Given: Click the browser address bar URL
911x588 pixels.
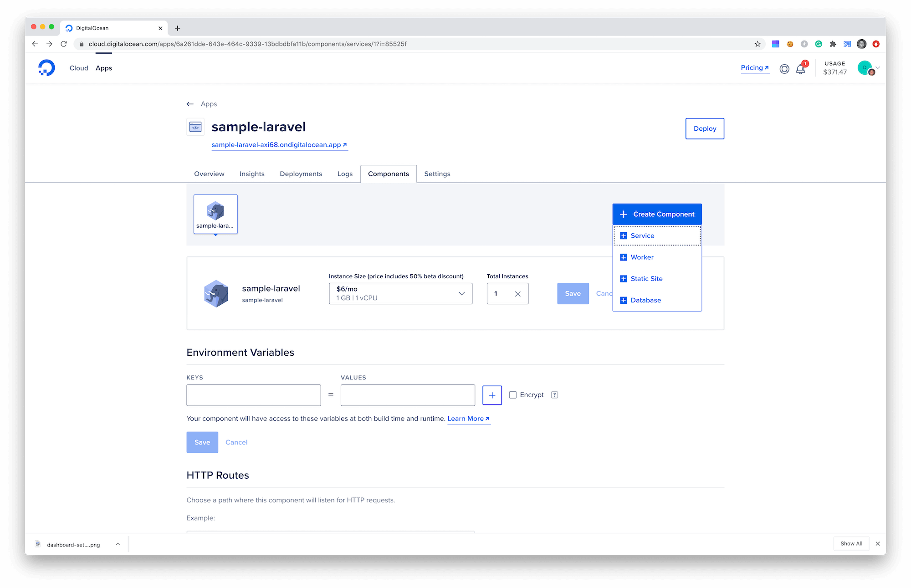Looking at the screenshot, I should point(248,44).
